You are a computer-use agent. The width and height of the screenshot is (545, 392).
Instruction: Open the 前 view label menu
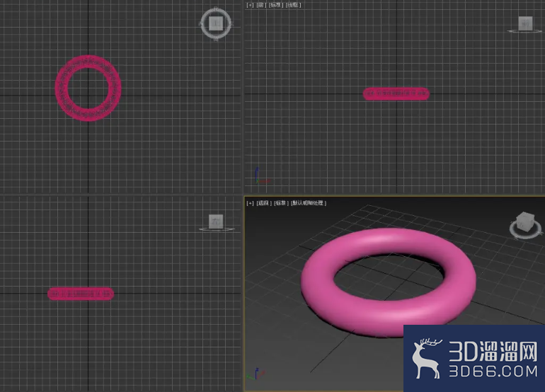tap(260, 5)
